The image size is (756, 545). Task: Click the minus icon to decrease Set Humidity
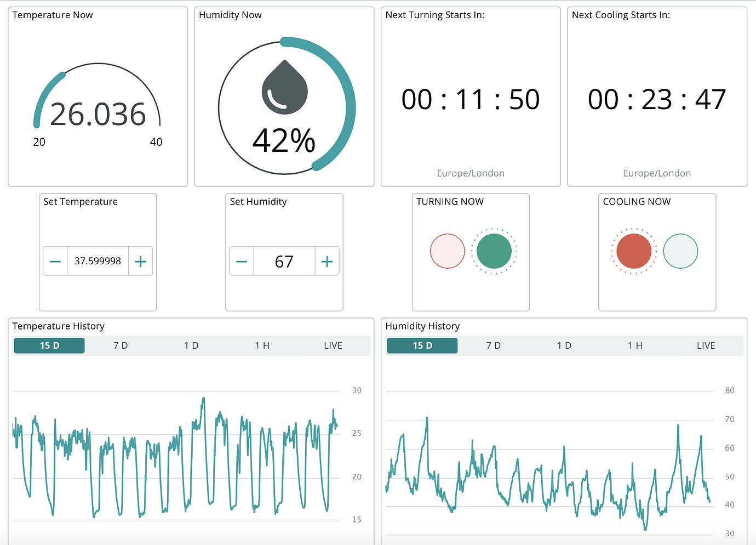(x=242, y=261)
